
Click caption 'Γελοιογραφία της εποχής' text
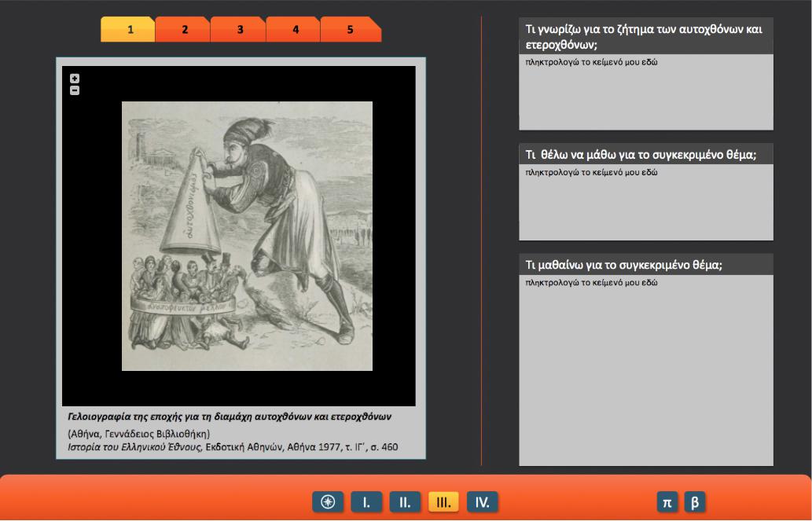(x=230, y=417)
